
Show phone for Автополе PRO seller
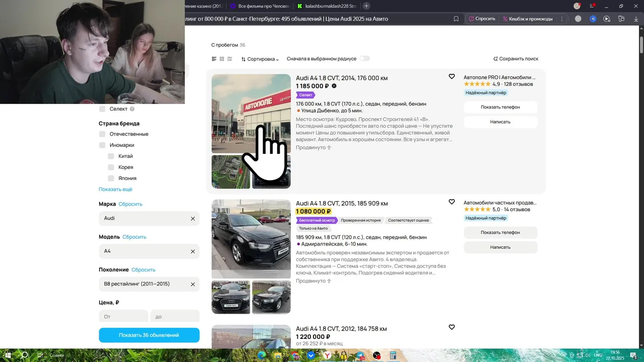(x=500, y=107)
